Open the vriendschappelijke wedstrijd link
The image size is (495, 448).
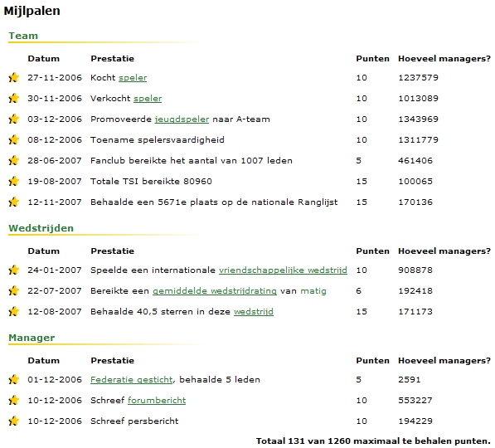[283, 270]
